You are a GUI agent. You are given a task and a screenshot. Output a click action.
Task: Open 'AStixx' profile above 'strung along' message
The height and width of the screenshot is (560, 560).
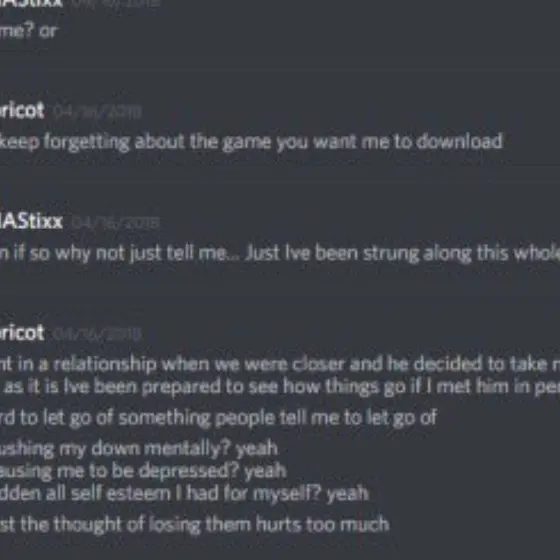(31, 221)
